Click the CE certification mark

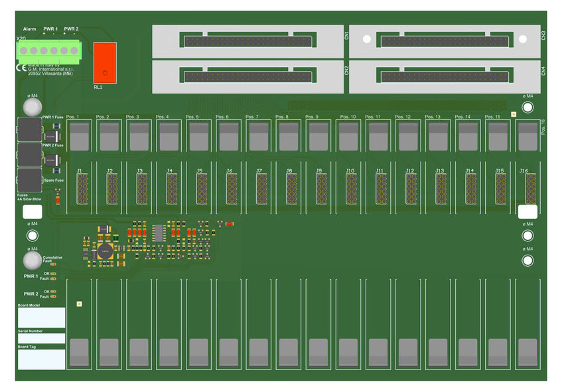[x=21, y=68]
